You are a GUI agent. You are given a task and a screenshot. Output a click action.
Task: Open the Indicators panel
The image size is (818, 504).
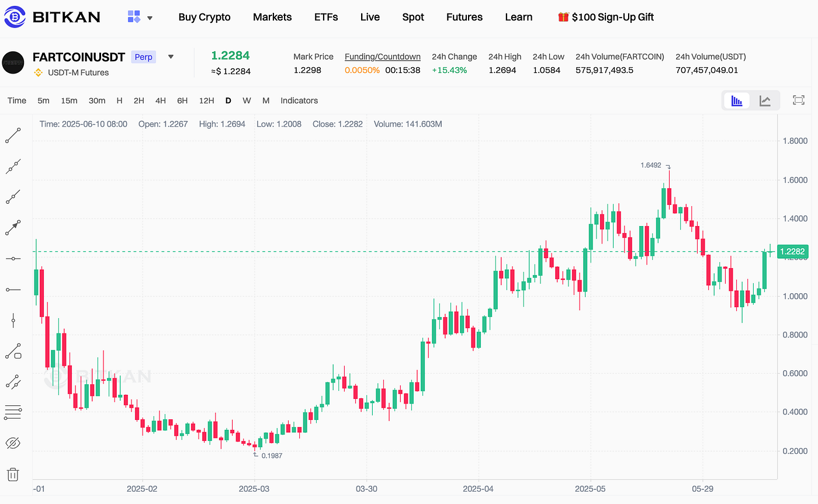click(299, 100)
